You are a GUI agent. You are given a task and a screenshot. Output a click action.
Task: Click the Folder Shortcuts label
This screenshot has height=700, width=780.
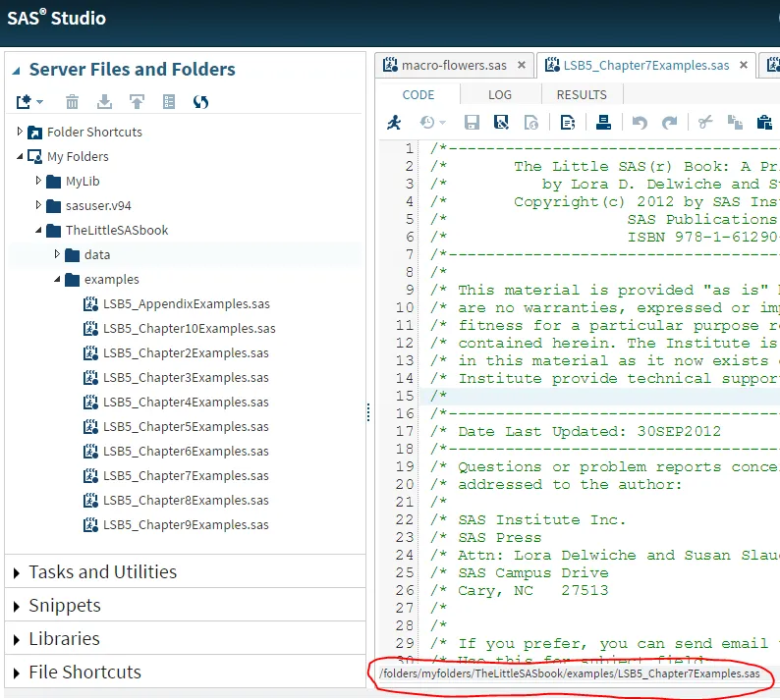tap(94, 132)
